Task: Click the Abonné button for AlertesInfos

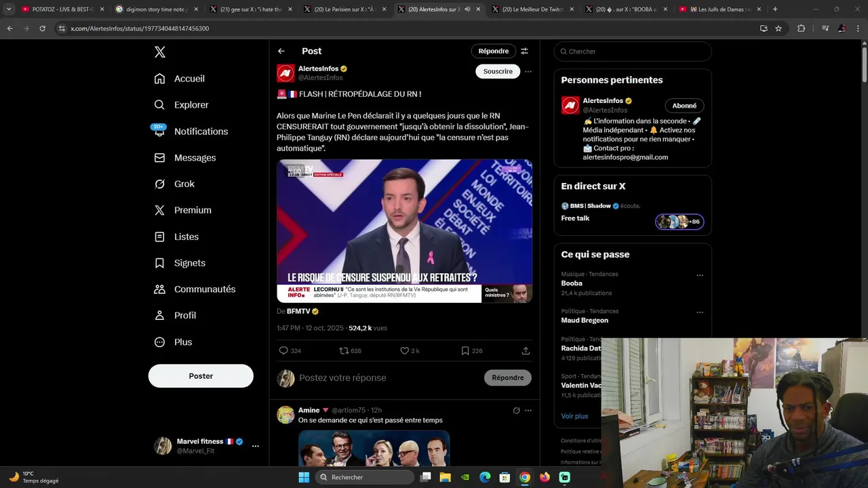Action: coord(684,106)
